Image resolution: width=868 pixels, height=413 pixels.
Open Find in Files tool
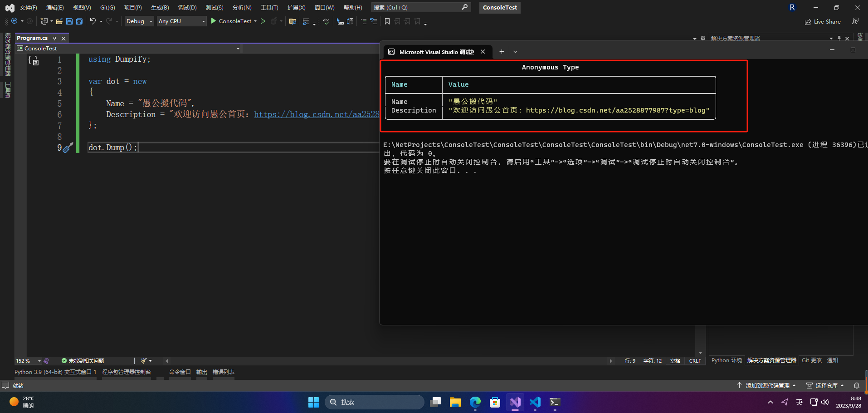pyautogui.click(x=293, y=21)
